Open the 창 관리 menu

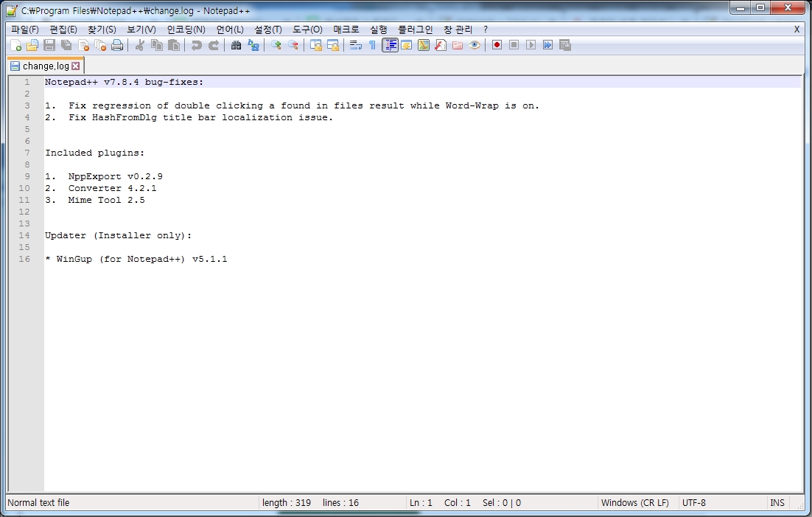(458, 30)
